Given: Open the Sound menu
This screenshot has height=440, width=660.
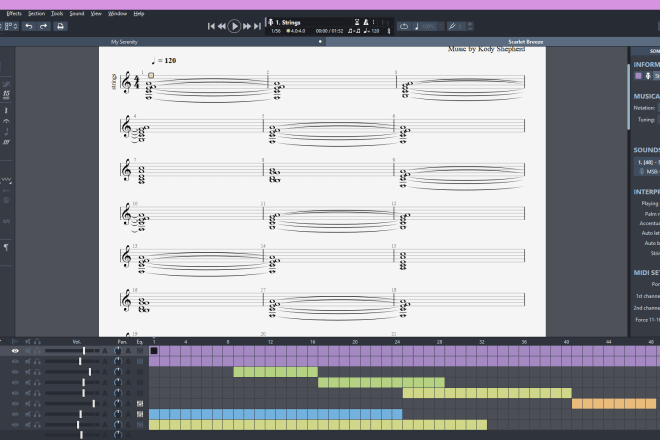Looking at the screenshot, I should [77, 13].
